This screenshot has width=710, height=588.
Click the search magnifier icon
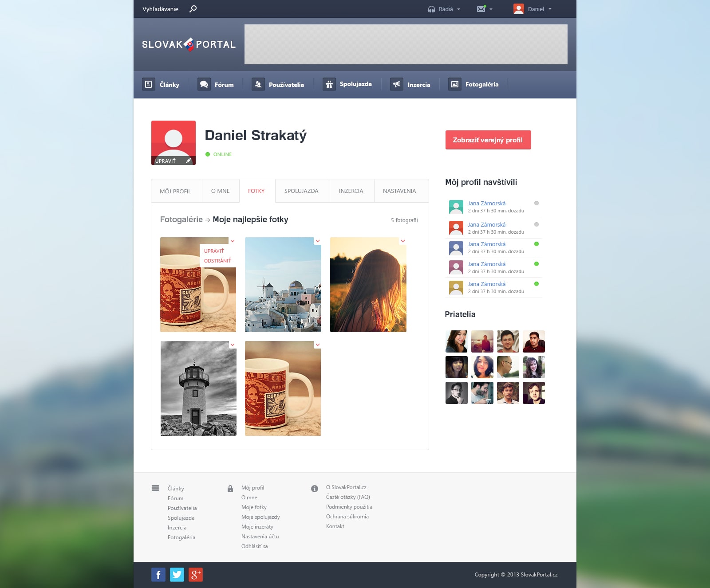pyautogui.click(x=193, y=9)
